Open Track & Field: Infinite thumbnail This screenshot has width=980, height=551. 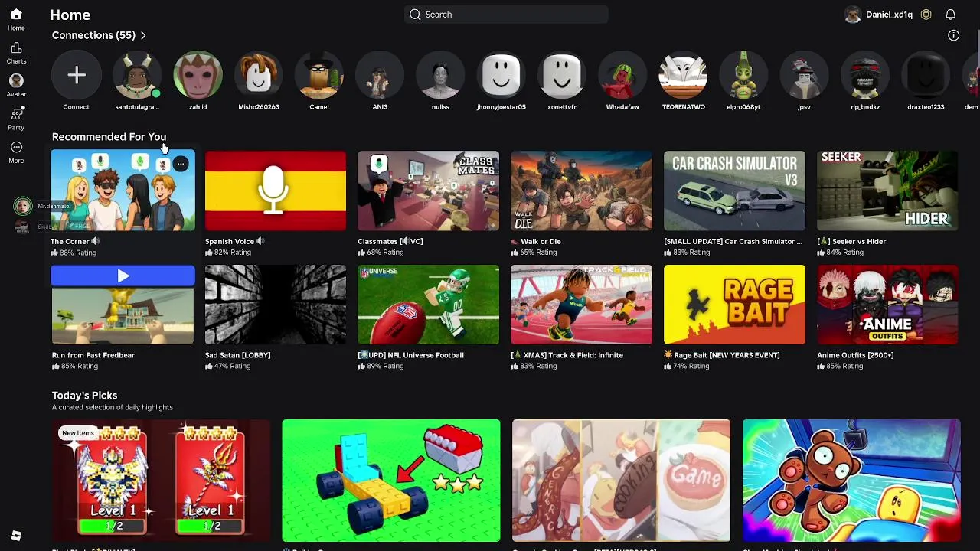(581, 305)
